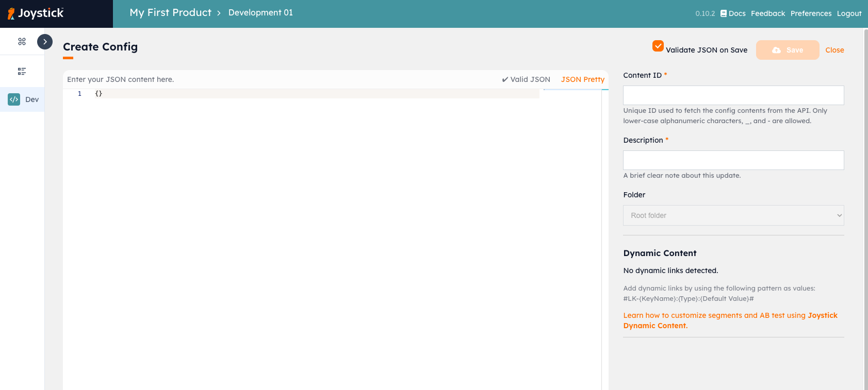868x390 pixels.
Task: Click the Joystick logo
Action: [36, 13]
